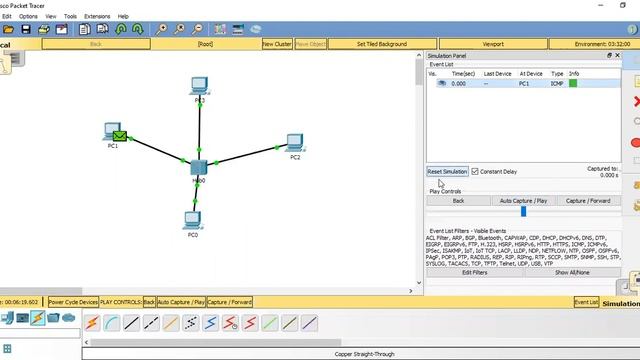The height and width of the screenshot is (360, 640).
Task: Click the Show All/None button
Action: [x=572, y=272]
